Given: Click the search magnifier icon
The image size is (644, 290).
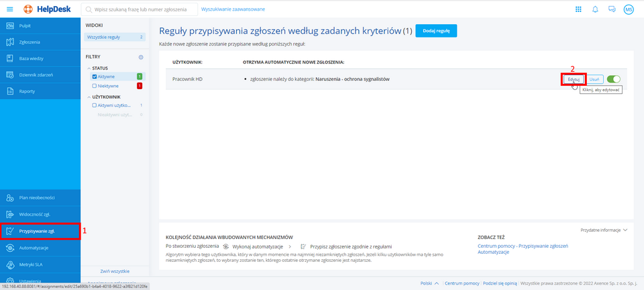Looking at the screenshot, I should tap(89, 9).
